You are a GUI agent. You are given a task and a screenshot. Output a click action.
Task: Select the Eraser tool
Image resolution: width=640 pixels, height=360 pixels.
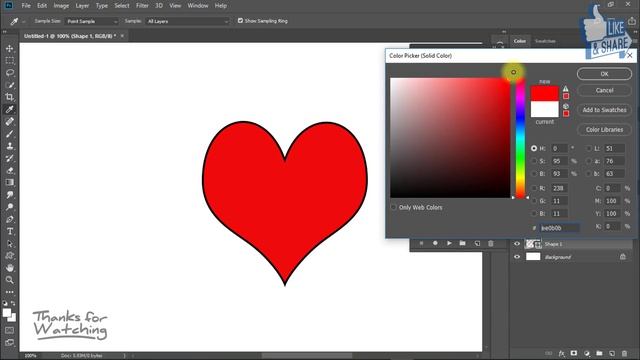point(9,170)
